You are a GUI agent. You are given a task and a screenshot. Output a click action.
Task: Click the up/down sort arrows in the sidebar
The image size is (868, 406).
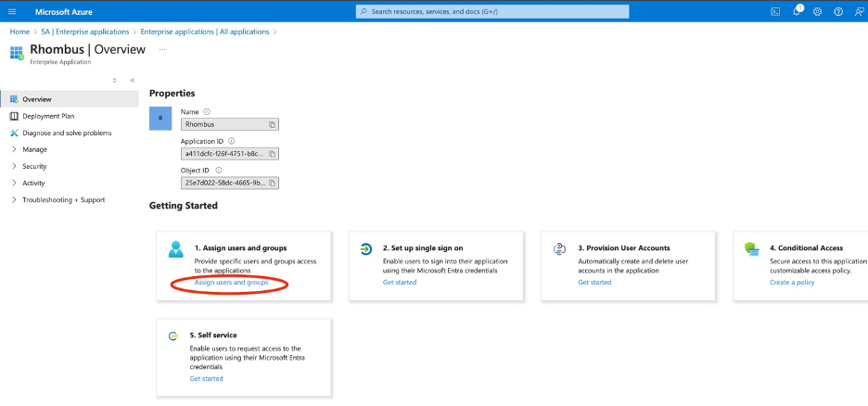click(115, 81)
